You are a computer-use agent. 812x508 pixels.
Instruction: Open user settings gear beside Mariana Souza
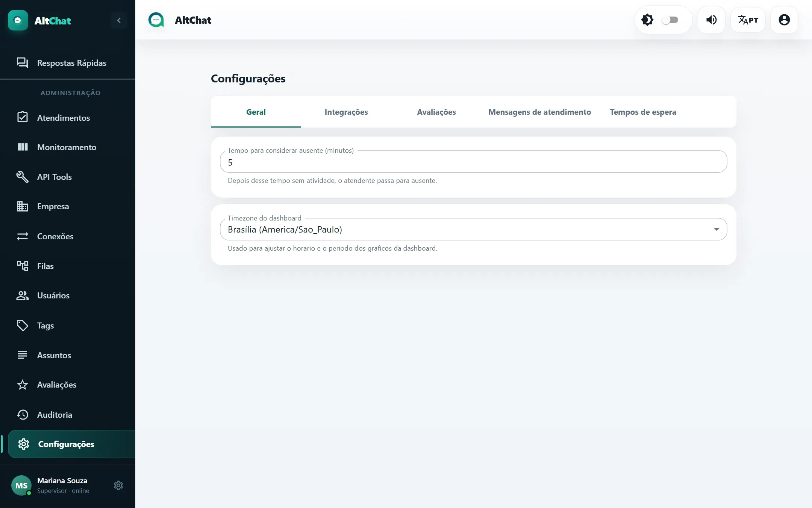tap(118, 485)
